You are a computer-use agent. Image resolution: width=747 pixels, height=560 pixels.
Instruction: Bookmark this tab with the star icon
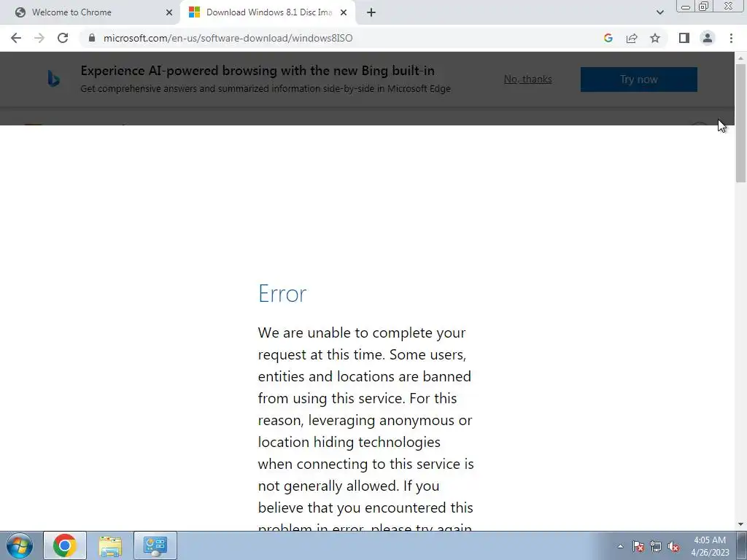tap(655, 38)
